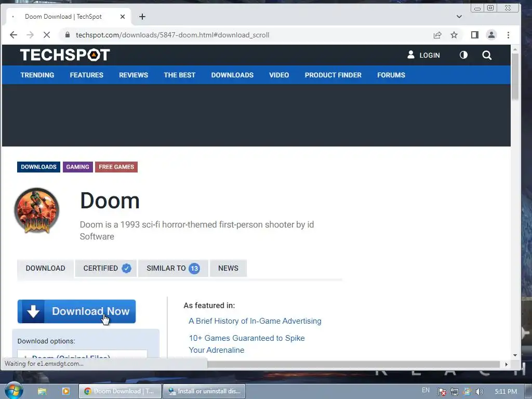532x399 pixels.
Task: Open the network tray icon
Action: pyautogui.click(x=454, y=392)
